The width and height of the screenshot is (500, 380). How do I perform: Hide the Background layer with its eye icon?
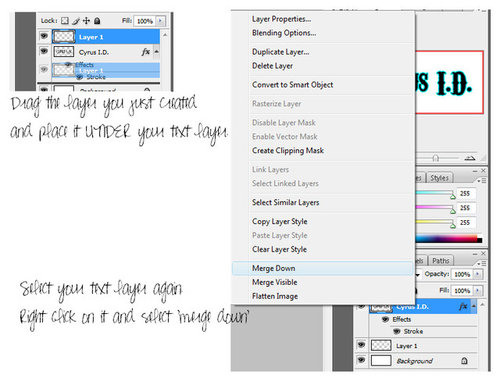[361, 360]
